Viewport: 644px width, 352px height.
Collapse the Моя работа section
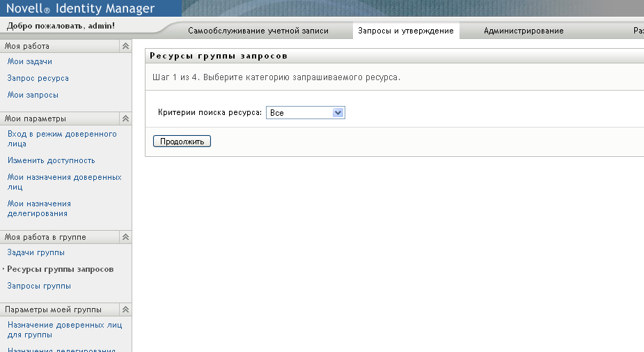click(126, 46)
